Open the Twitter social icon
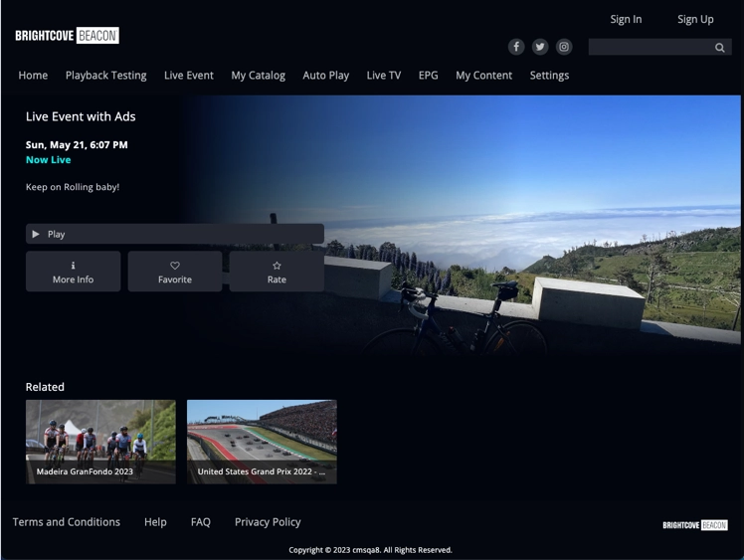This screenshot has height=560, width=744. pos(540,47)
